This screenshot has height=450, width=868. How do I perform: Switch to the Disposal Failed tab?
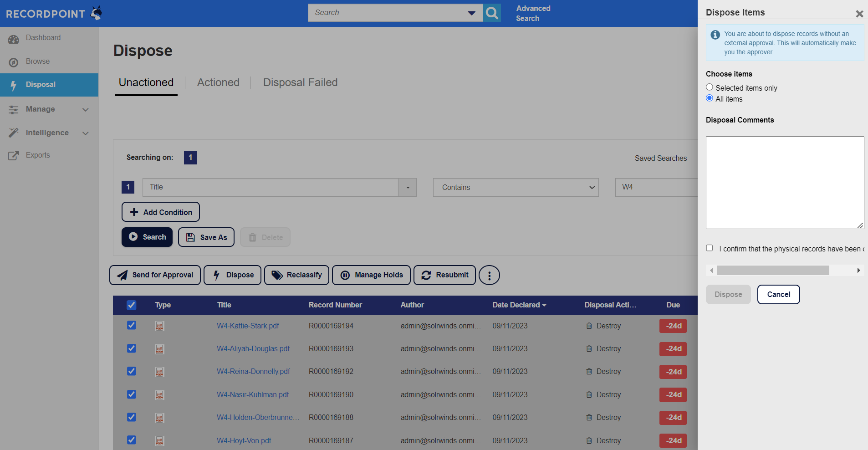pos(300,82)
